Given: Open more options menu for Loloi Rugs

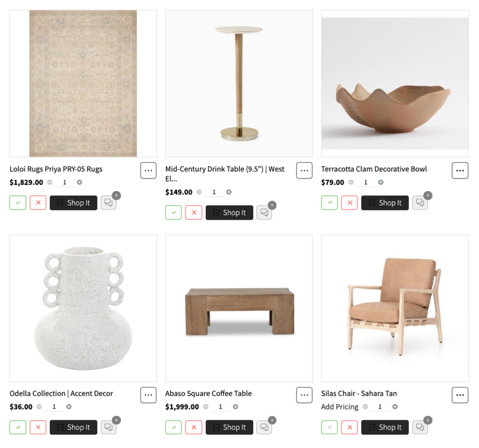Looking at the screenshot, I should 148,170.
